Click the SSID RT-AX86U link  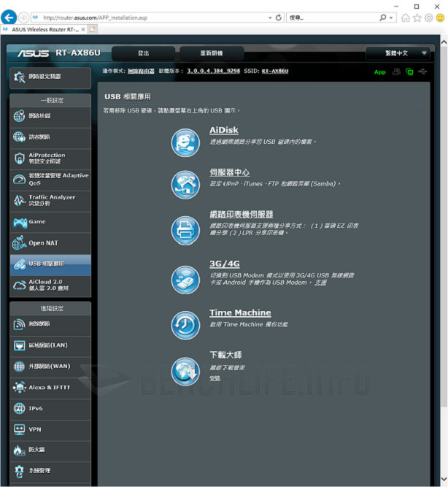[x=275, y=71]
